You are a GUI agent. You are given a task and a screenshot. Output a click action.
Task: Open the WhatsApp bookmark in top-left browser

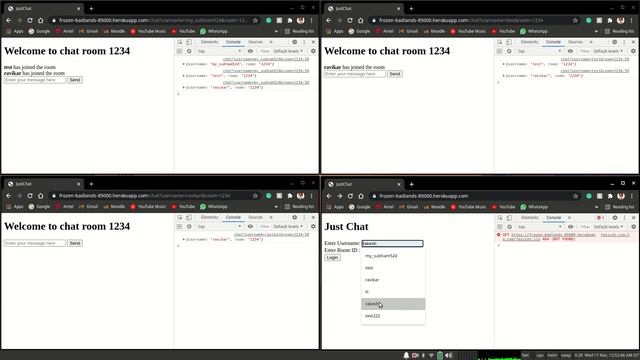point(213,31)
